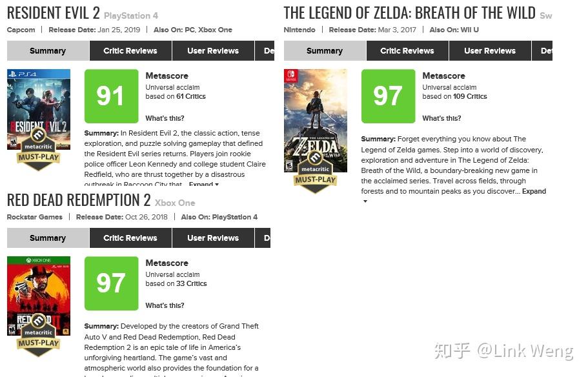
Task: Click Zelda's green 97 Metascore box
Action: [x=388, y=96]
